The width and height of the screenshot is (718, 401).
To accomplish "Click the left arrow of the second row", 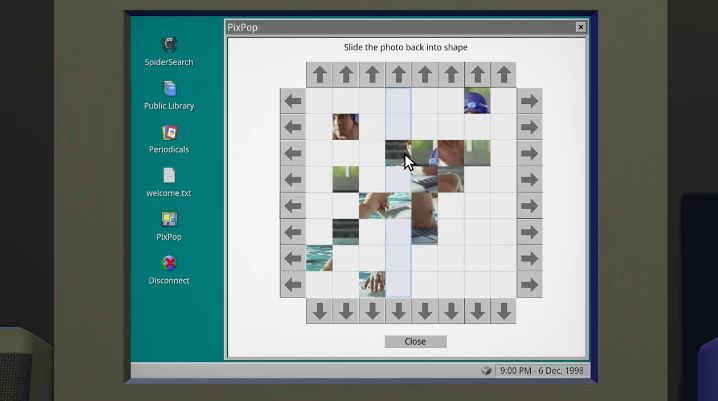I will 293,127.
